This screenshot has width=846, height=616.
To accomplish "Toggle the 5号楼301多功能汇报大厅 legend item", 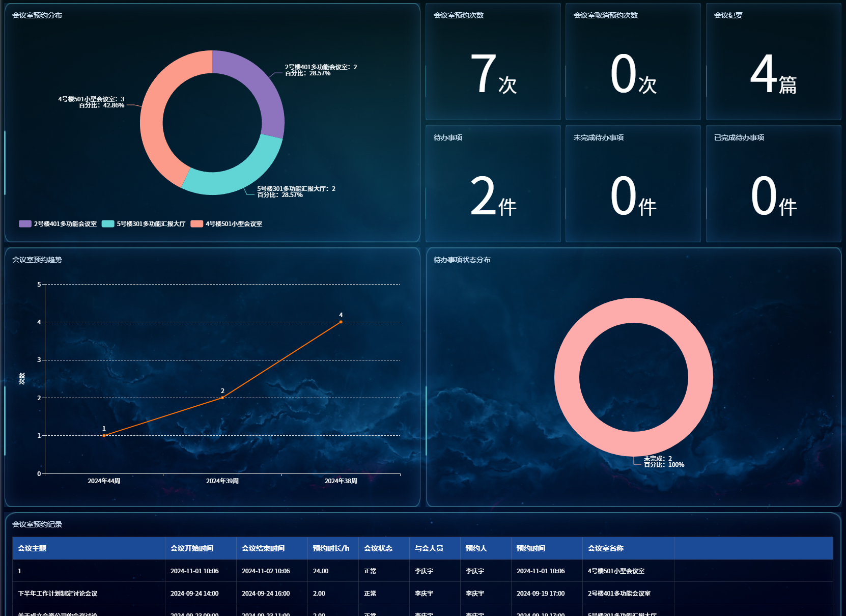I will [144, 224].
